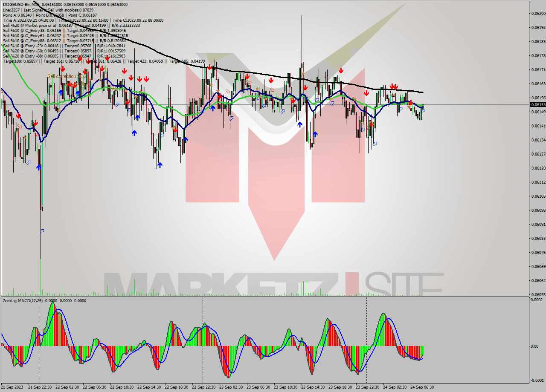Click the MACD zero level label 0.00
The width and height of the screenshot is (546, 392).
point(534,346)
